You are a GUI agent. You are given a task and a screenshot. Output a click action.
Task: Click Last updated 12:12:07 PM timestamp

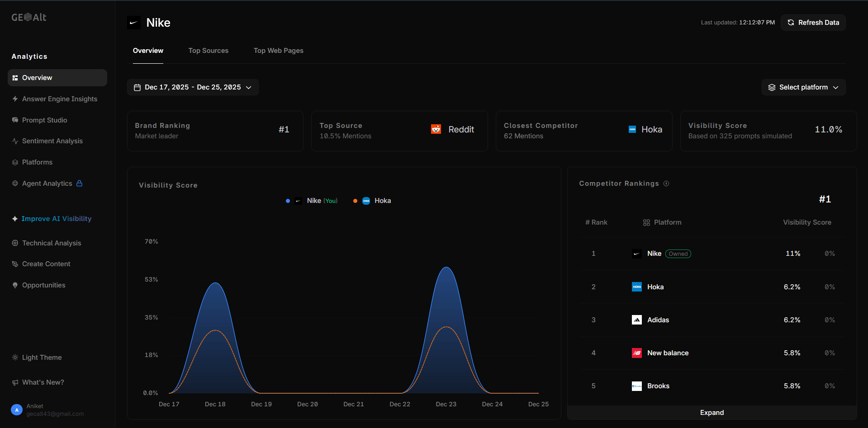pos(738,23)
